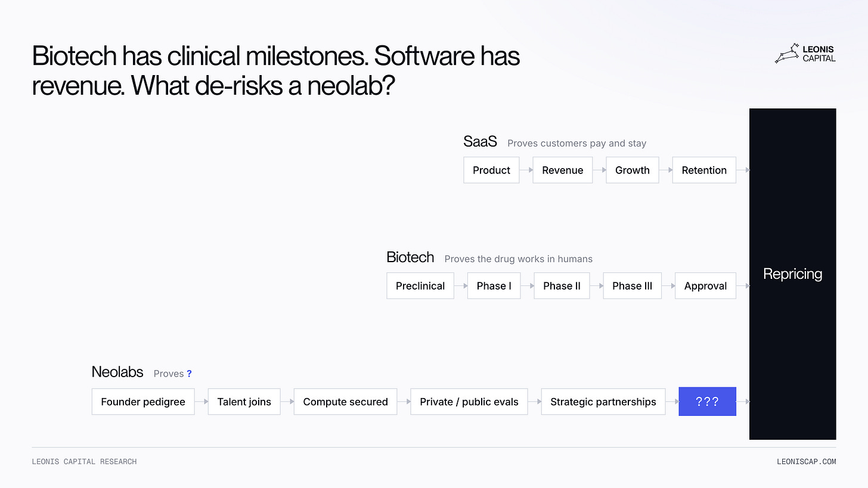
Task: Click the Approval stage box
Action: (x=705, y=285)
